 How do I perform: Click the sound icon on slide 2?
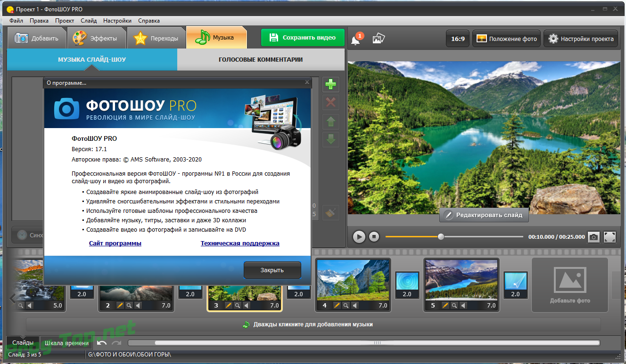click(138, 306)
